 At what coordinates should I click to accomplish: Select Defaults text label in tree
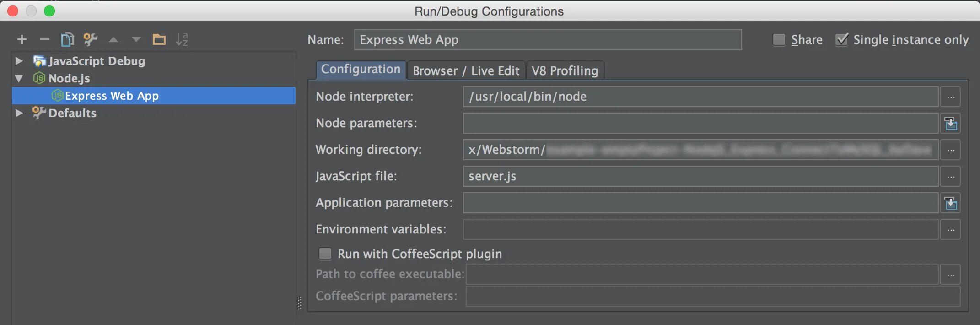[x=72, y=113]
